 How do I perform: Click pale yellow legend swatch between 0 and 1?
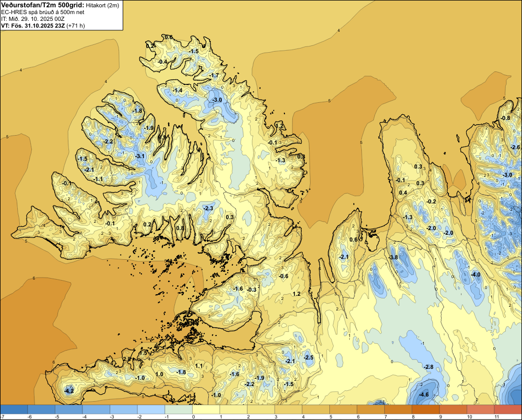tap(206, 409)
